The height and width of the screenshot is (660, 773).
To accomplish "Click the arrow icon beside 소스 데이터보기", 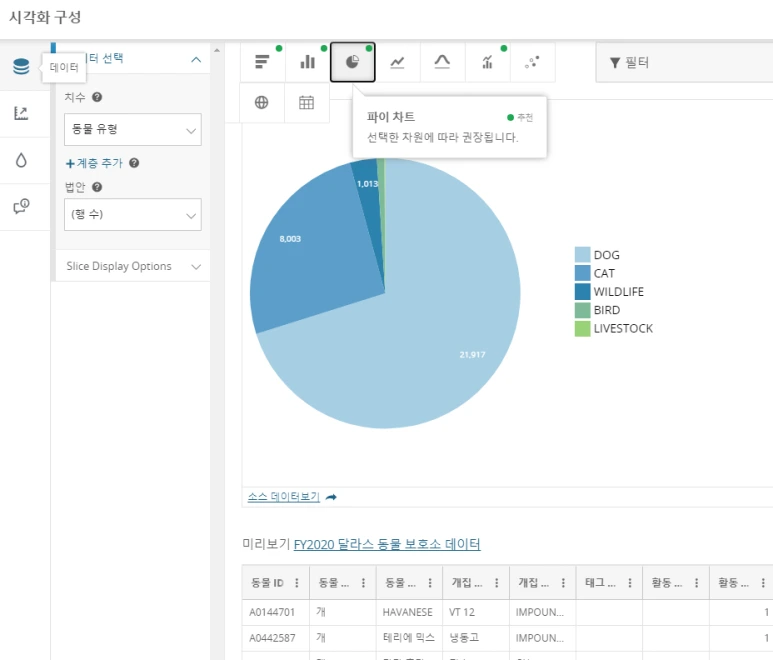I will point(331,497).
